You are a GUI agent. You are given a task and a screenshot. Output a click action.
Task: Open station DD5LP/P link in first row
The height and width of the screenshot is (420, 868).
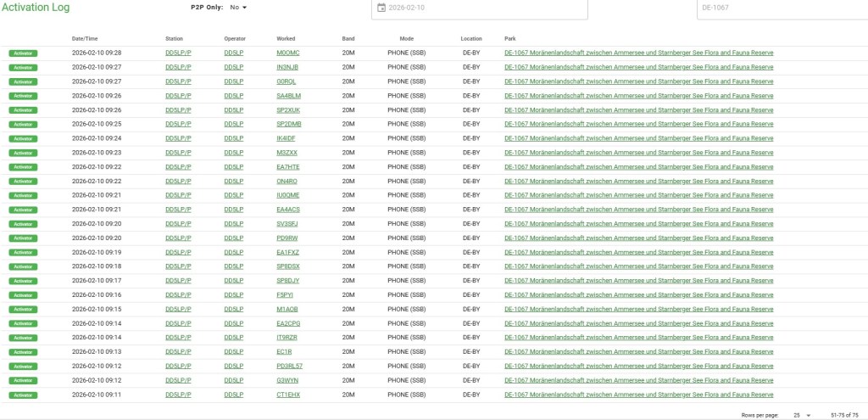tap(178, 53)
